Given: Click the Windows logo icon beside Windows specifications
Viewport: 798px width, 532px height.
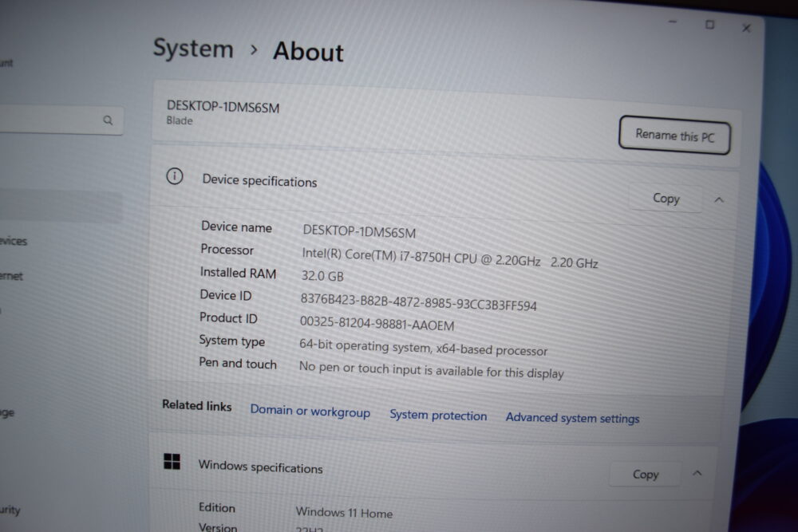Looking at the screenshot, I should (x=172, y=461).
